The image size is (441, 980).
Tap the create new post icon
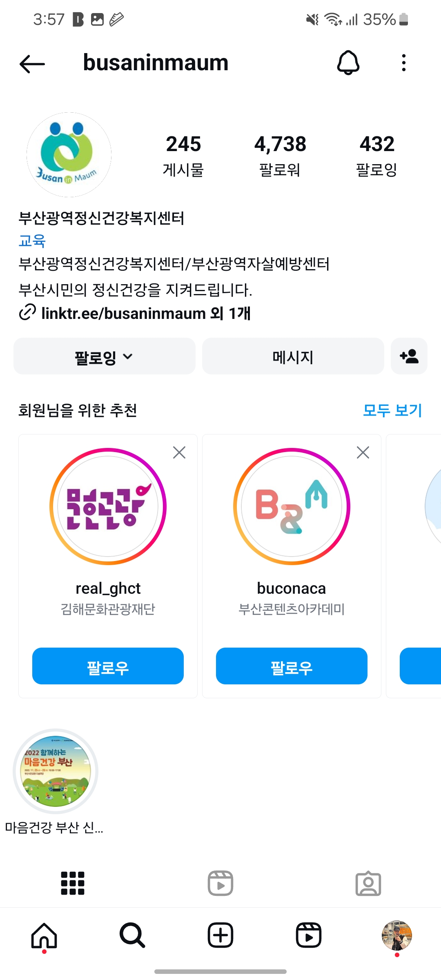coord(220,935)
